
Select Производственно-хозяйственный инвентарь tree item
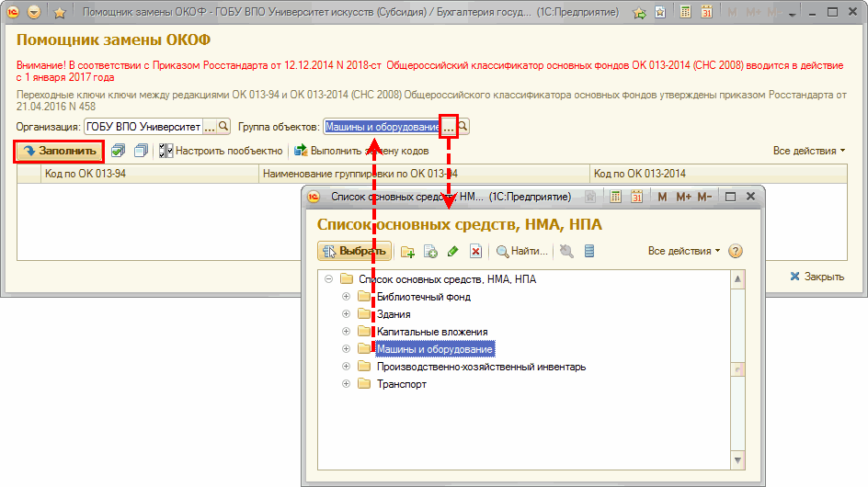coord(480,367)
